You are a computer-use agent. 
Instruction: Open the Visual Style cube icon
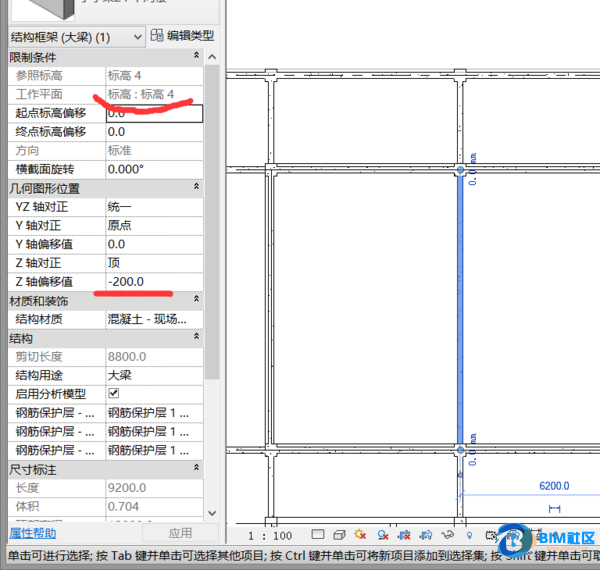click(x=339, y=536)
